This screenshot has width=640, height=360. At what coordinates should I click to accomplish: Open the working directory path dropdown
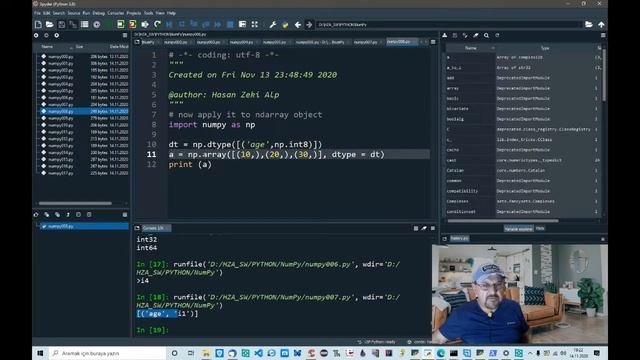[449, 24]
